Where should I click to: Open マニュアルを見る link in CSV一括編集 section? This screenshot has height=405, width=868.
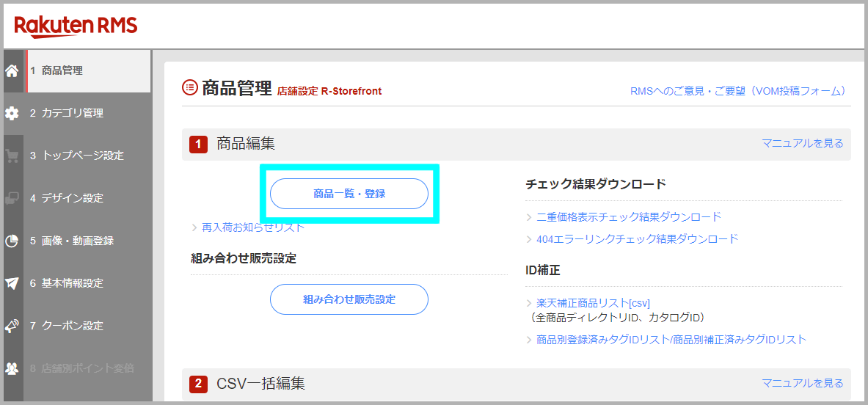click(x=803, y=383)
